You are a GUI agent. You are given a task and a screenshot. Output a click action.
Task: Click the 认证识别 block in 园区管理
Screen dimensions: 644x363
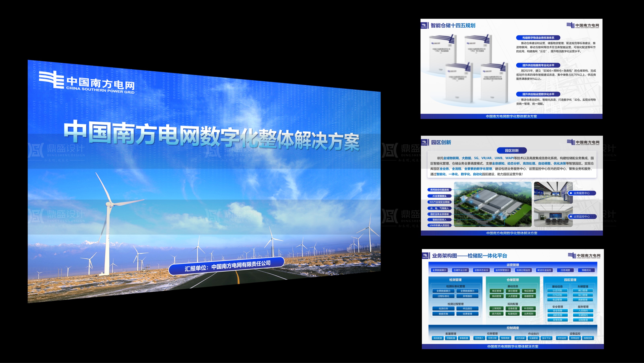coord(557,290)
